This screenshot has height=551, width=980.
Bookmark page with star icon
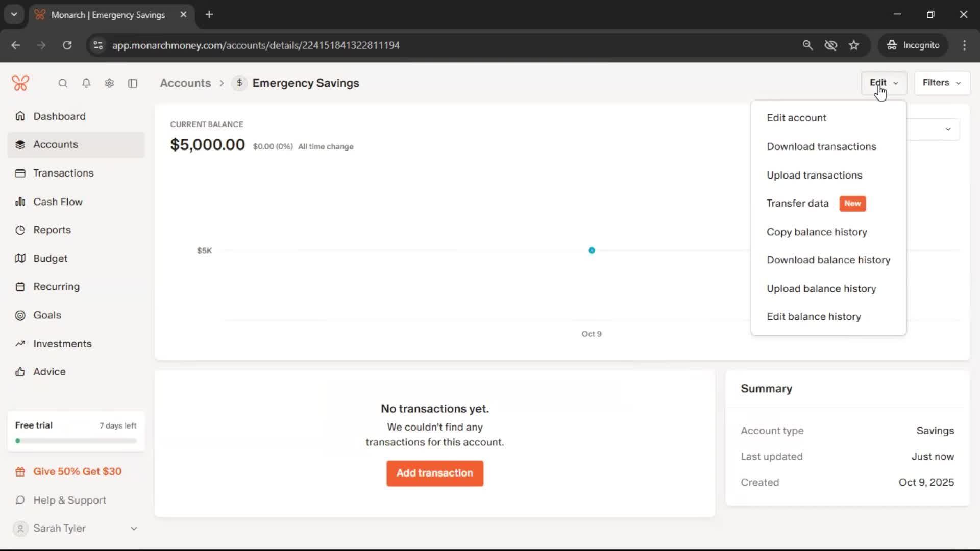(854, 45)
